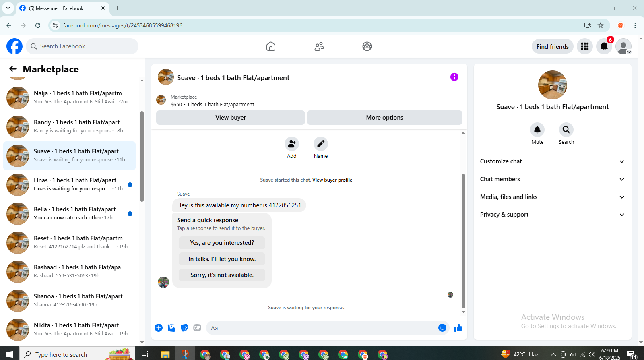Send quick response 'Sorry, it's not available.'

tap(222, 275)
